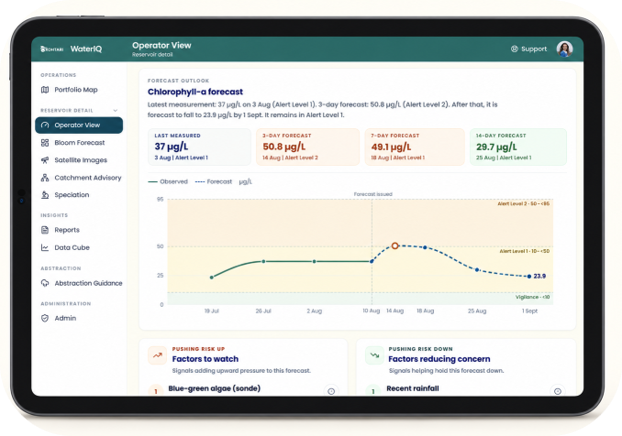Screen dimensions: 622x436
Task: Click the 26 Jul observed data point
Action: pos(263,261)
